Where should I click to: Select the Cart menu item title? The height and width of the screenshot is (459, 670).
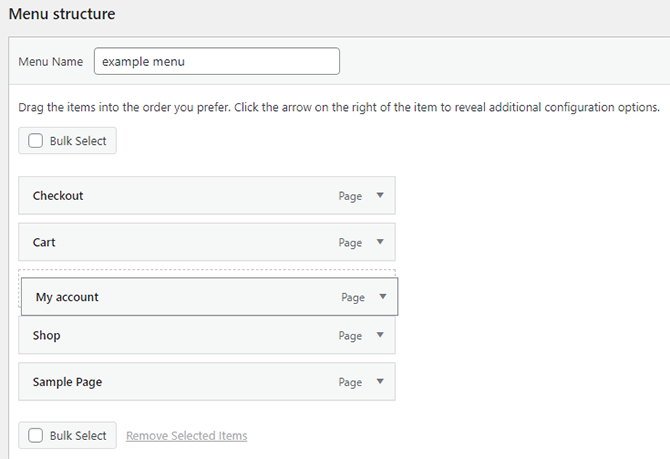pos(44,242)
